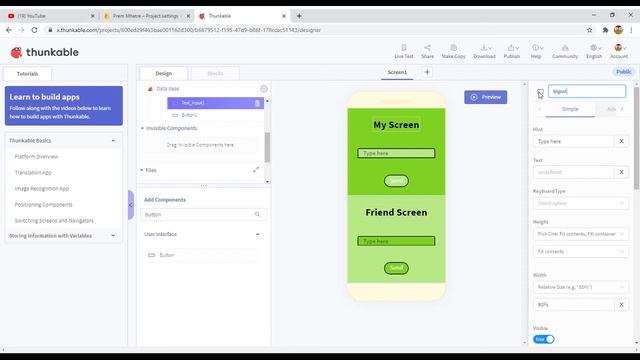Viewport: 640px width, 360px height.
Task: Open the Width Relative Size dropdown
Action: [581, 287]
